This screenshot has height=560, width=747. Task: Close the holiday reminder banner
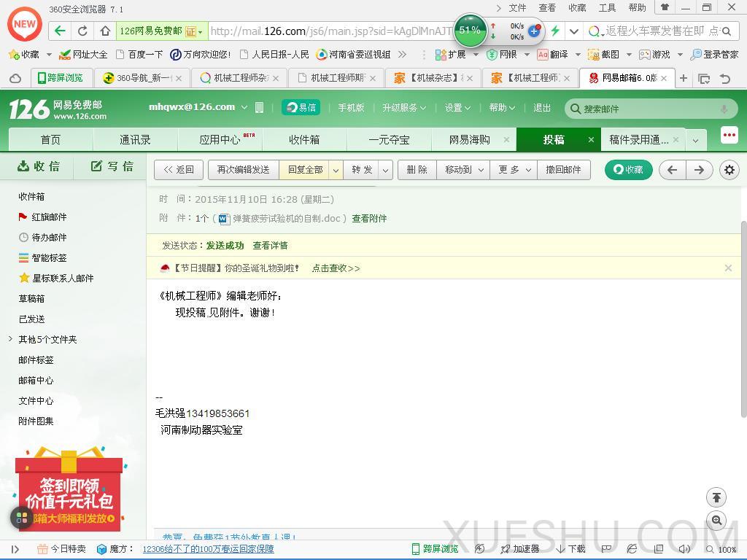point(727,268)
